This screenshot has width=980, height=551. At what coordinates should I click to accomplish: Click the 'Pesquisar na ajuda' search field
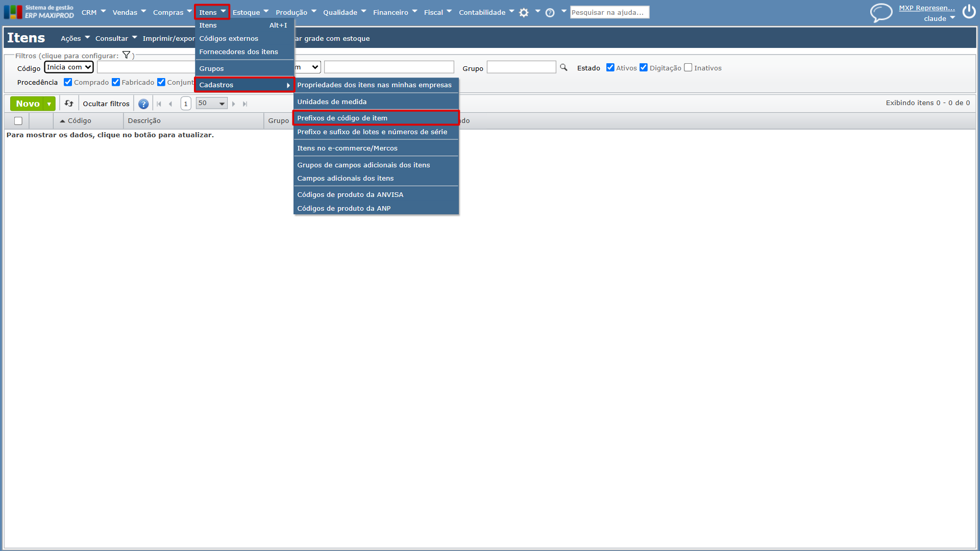click(x=609, y=12)
